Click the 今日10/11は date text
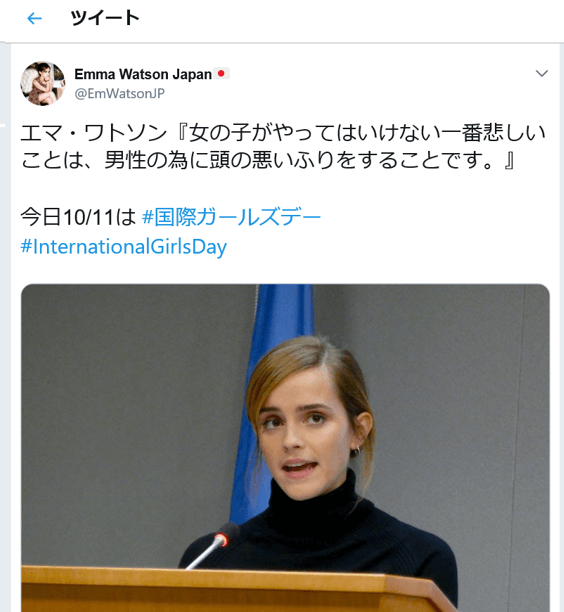This screenshot has height=612, width=564. coord(78,217)
